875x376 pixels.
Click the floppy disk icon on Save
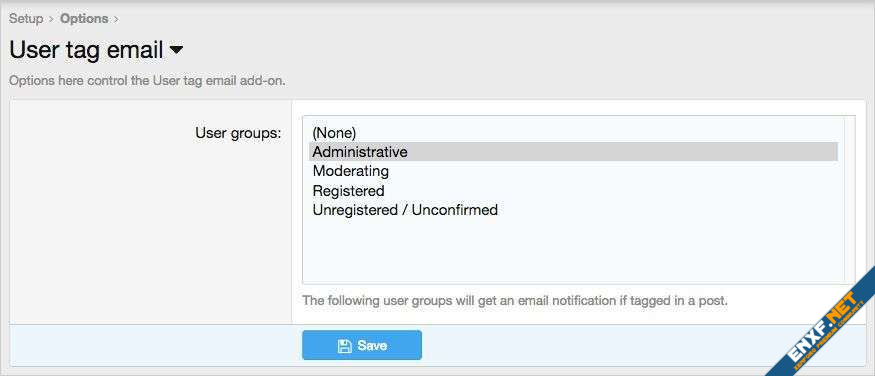pyautogui.click(x=344, y=346)
